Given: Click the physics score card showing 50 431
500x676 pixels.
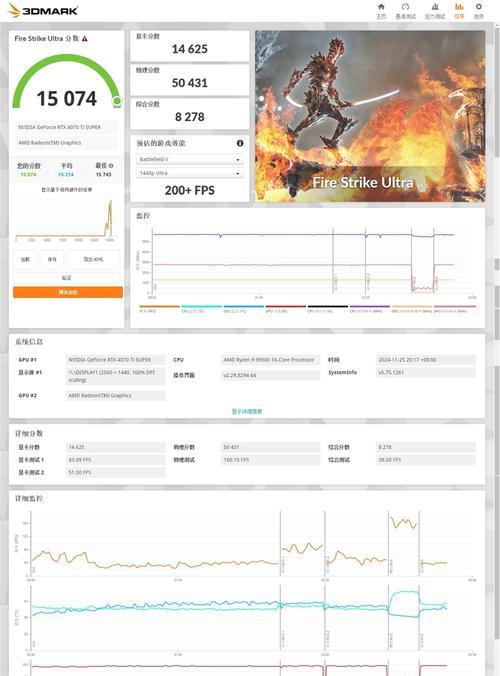Looking at the screenshot, I should (190, 80).
